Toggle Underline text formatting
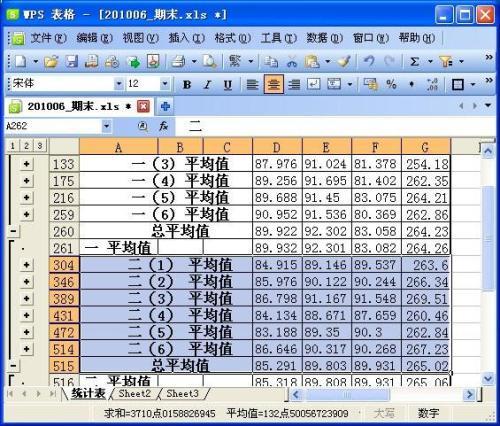This screenshot has width=500, height=426. [228, 84]
